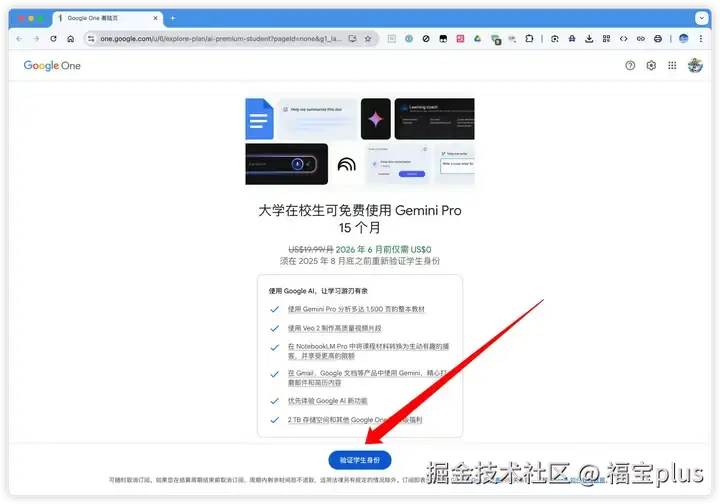
Task: Click the printer icon in toolbar
Action: [658, 39]
